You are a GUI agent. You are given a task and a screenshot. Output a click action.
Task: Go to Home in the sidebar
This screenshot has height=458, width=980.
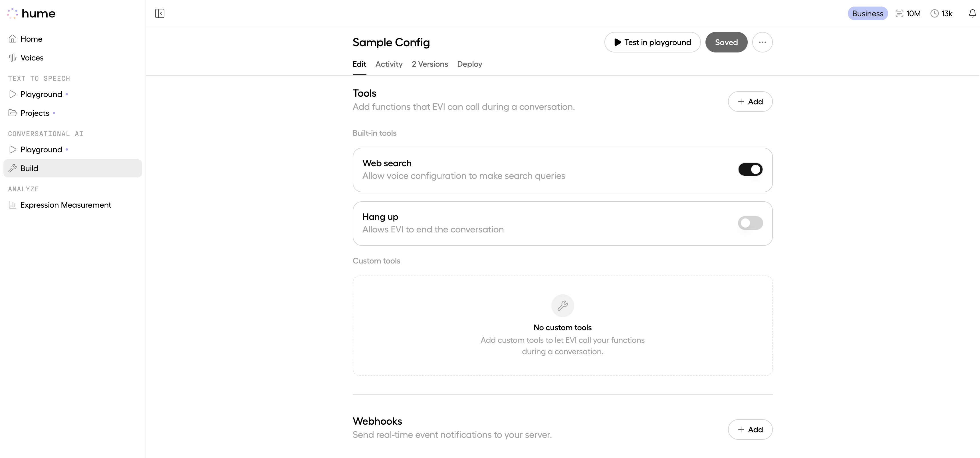point(31,38)
